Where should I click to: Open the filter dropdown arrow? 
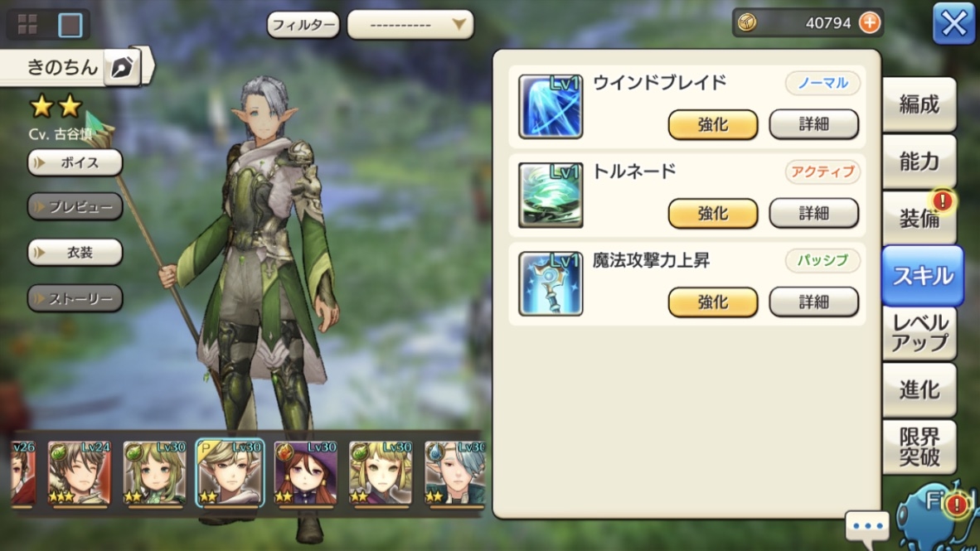click(458, 24)
